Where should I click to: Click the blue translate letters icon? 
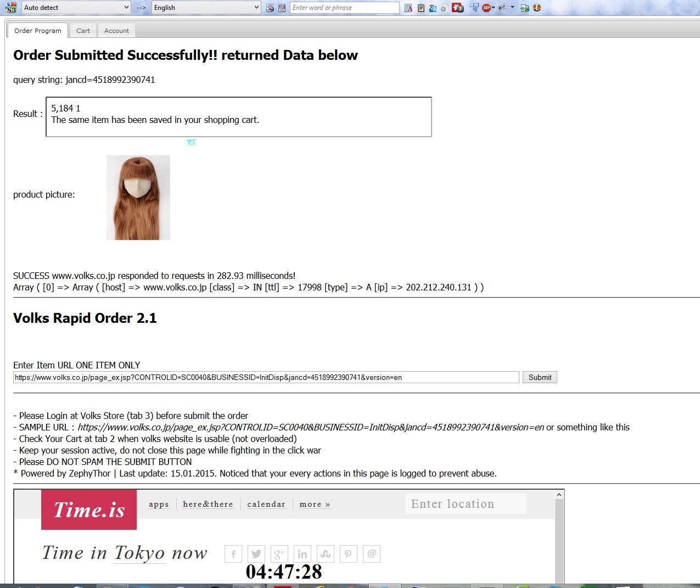pos(433,8)
